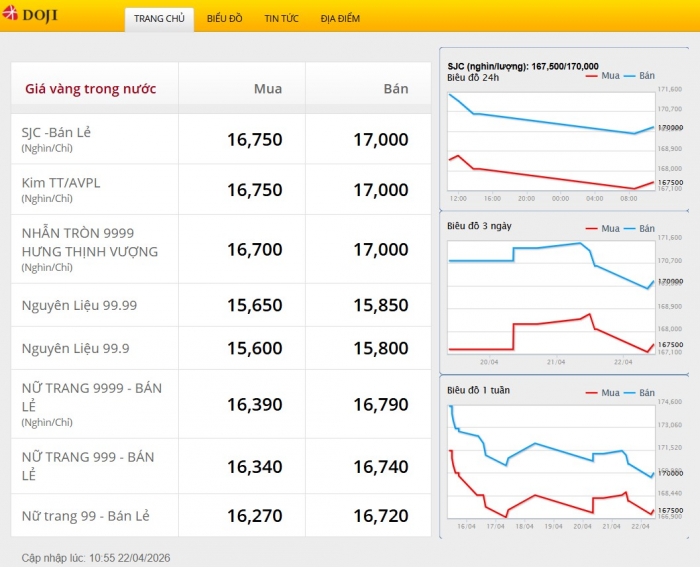Click NHẪN TRÒN 9999 HƯNG THỊNH VƯỢNG label
Image resolution: width=700 pixels, height=567 pixels.
coord(89,242)
